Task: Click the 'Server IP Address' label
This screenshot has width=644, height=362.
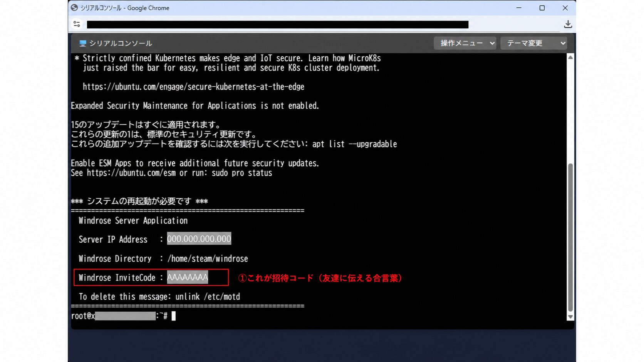Action: pos(113,239)
